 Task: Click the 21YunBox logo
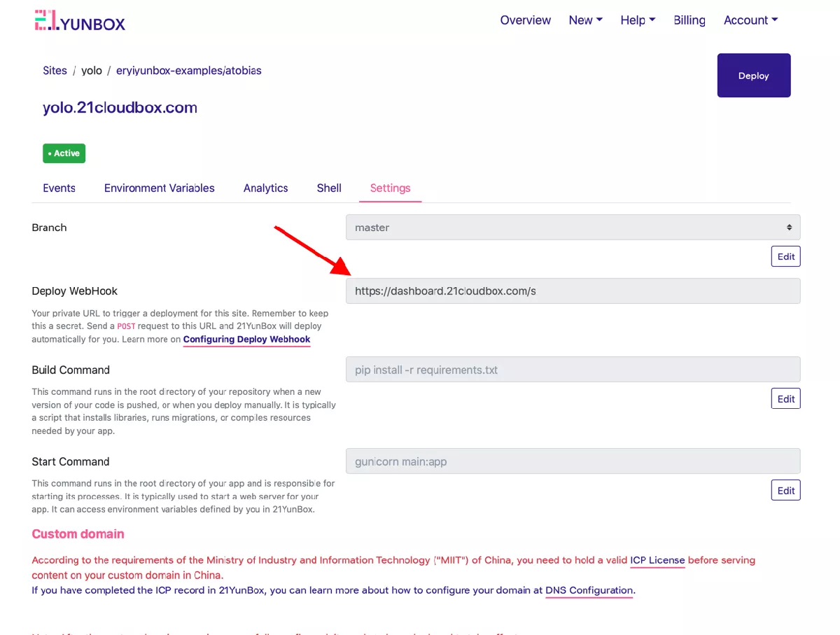coord(80,21)
